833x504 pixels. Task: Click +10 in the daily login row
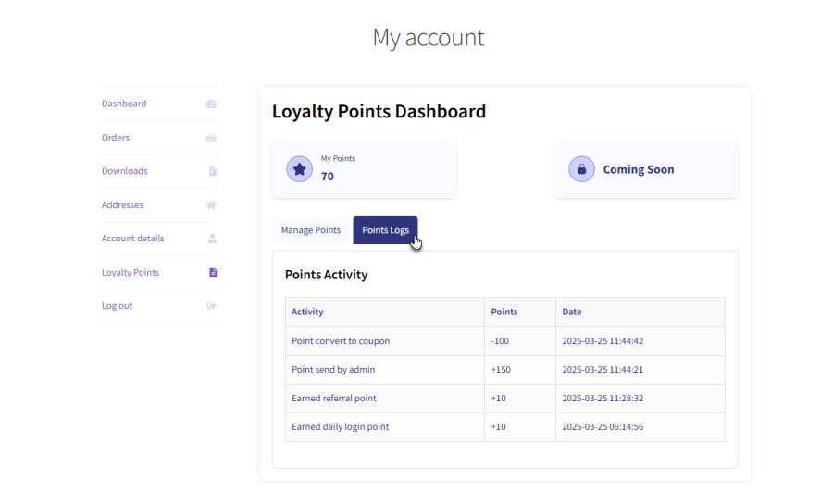coord(498,427)
